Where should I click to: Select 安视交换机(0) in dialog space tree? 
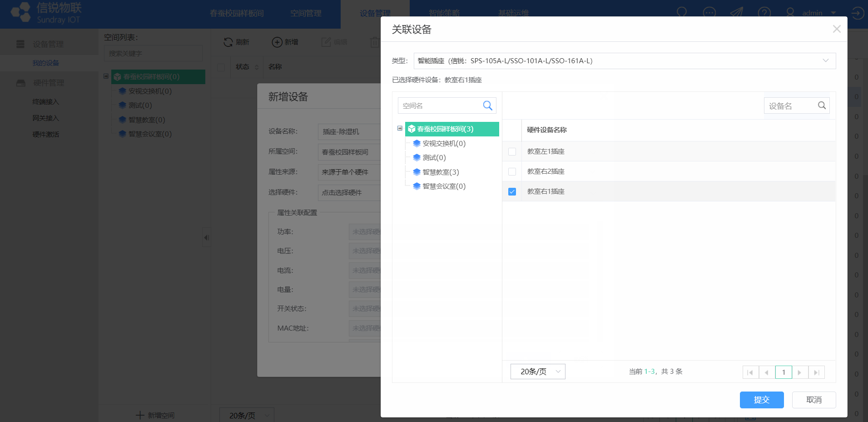[444, 143]
